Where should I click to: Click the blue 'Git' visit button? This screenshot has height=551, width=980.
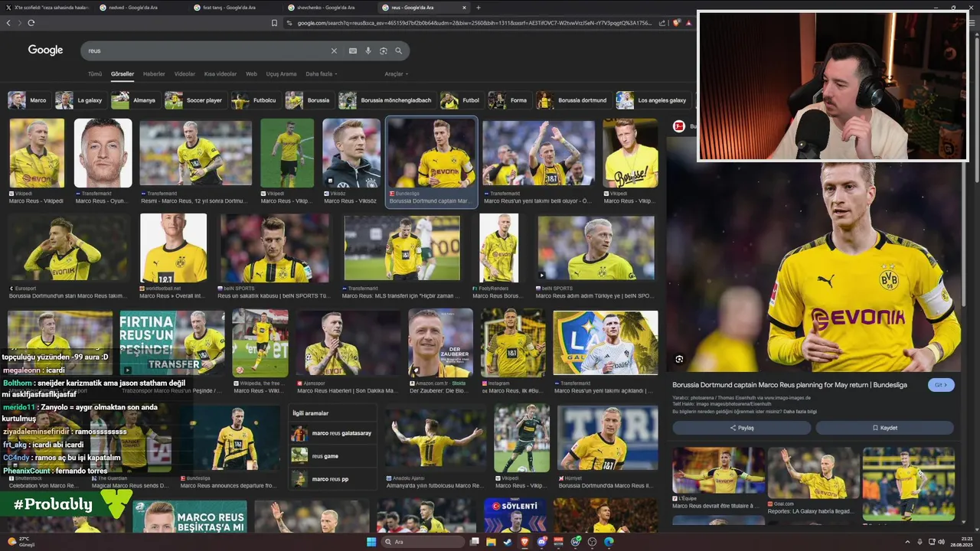pos(941,385)
